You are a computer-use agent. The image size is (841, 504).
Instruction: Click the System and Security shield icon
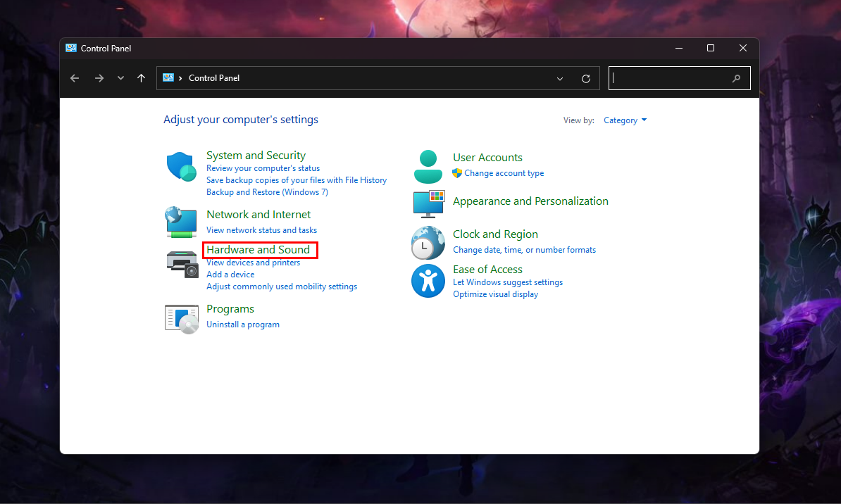181,167
